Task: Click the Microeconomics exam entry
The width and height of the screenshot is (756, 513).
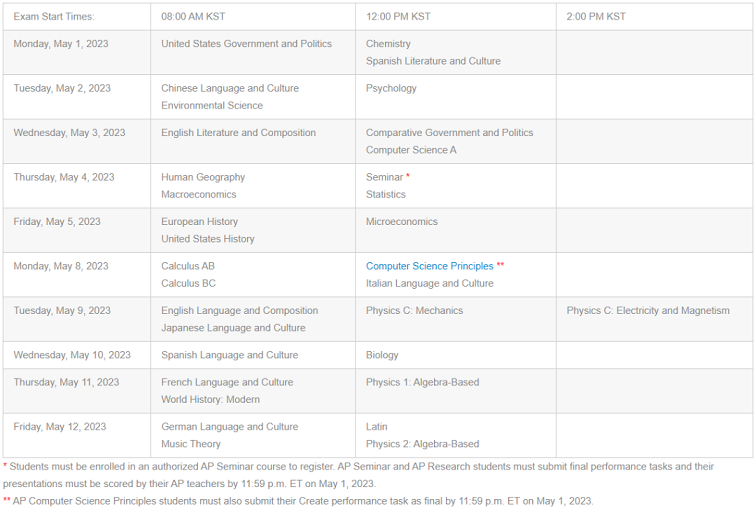Action: coord(402,222)
